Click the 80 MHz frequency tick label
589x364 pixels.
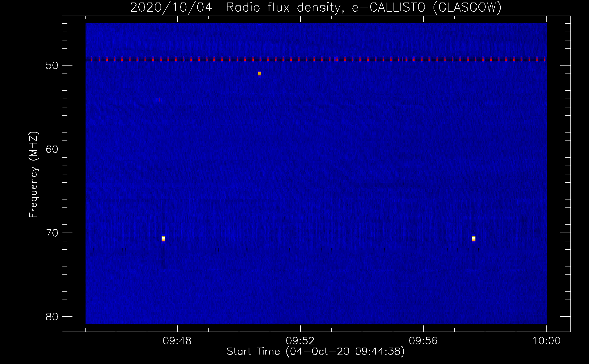coord(52,317)
